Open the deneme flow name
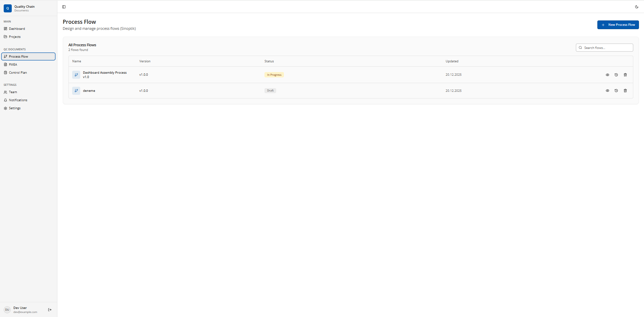 (x=89, y=91)
